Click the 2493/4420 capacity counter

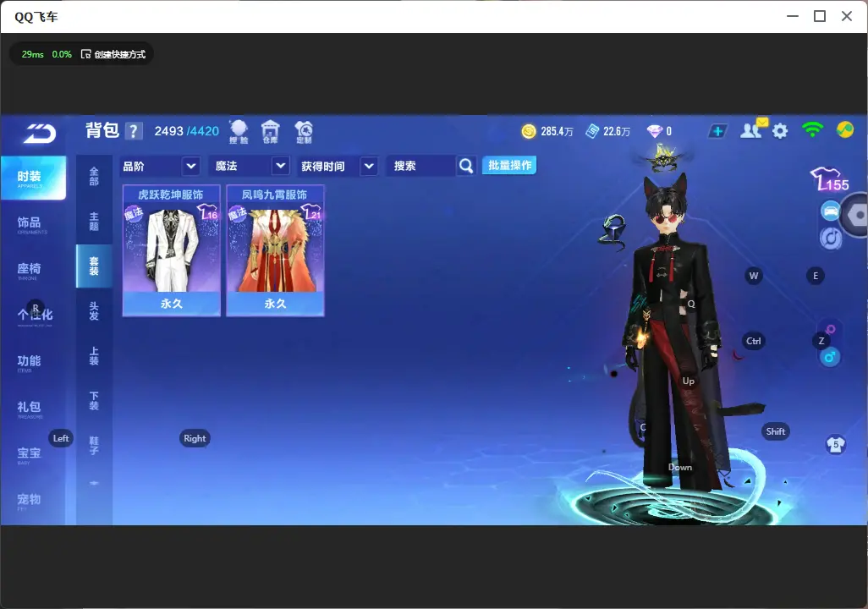pyautogui.click(x=187, y=131)
